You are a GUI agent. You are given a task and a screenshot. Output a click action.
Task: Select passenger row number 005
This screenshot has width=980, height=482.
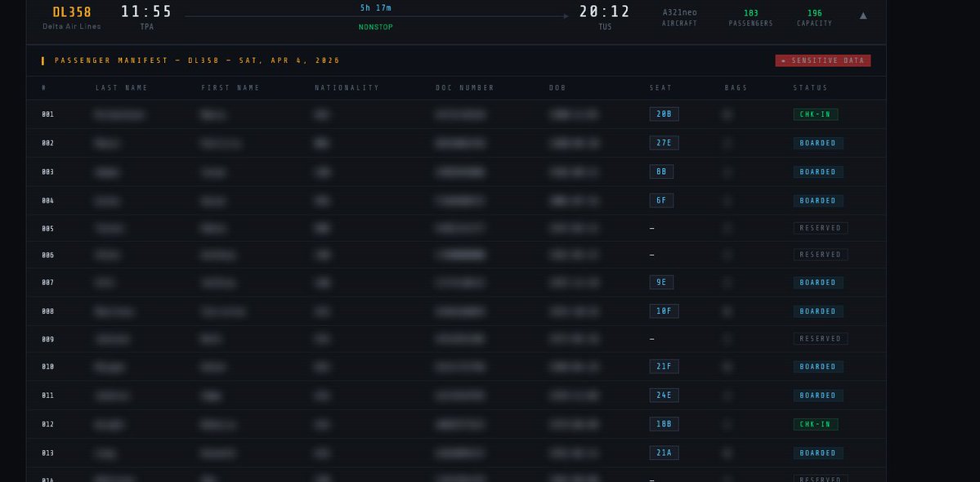click(x=47, y=229)
